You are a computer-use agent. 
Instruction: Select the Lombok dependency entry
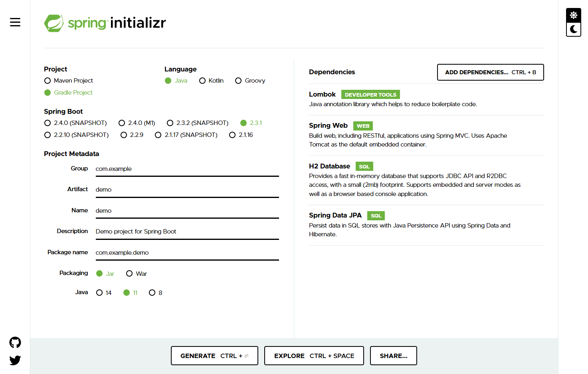coord(426,99)
